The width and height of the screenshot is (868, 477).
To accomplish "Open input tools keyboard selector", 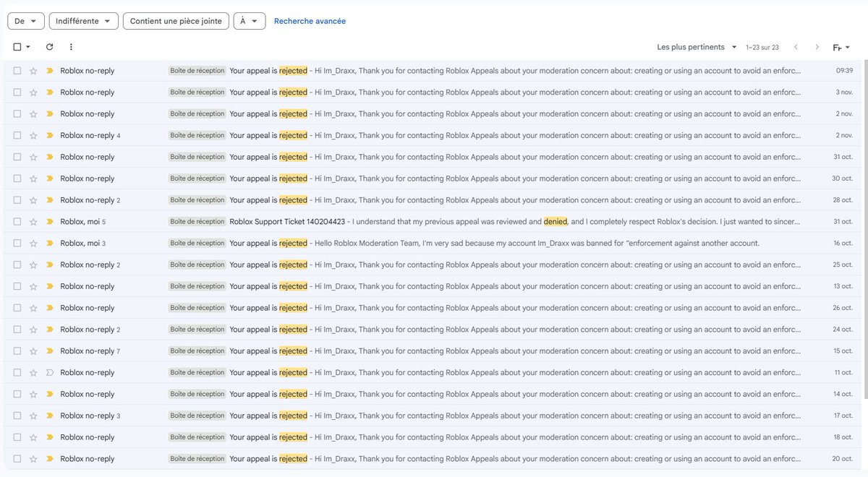I will coord(841,48).
